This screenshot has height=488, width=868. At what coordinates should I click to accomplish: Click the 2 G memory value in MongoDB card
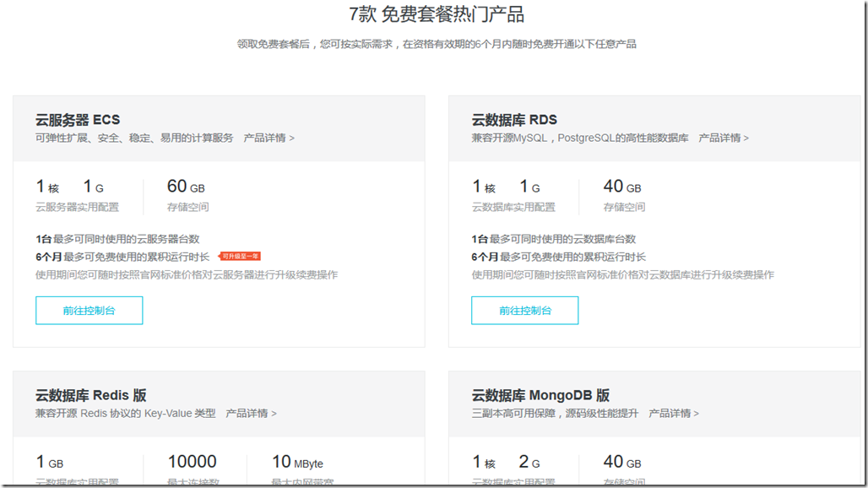click(529, 462)
